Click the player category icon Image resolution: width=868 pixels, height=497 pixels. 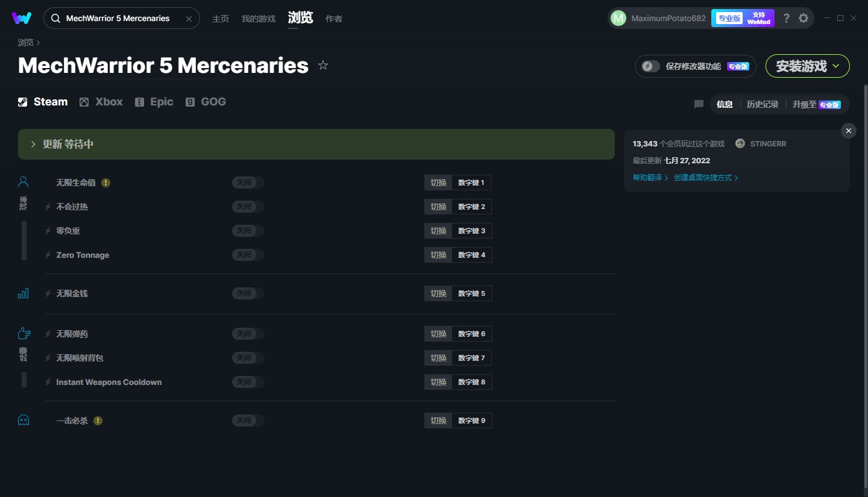[24, 181]
